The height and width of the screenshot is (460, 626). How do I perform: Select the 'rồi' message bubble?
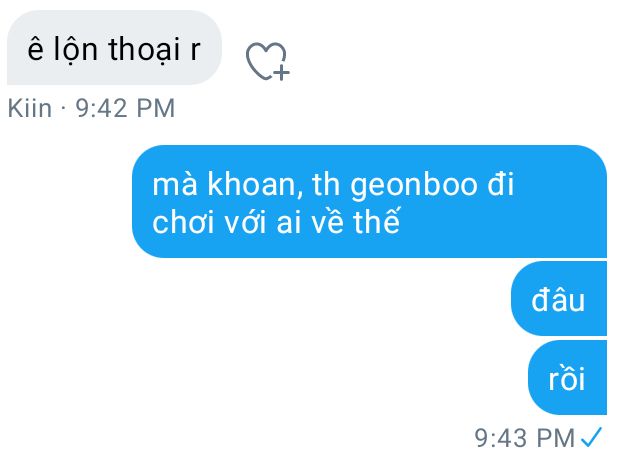(567, 378)
